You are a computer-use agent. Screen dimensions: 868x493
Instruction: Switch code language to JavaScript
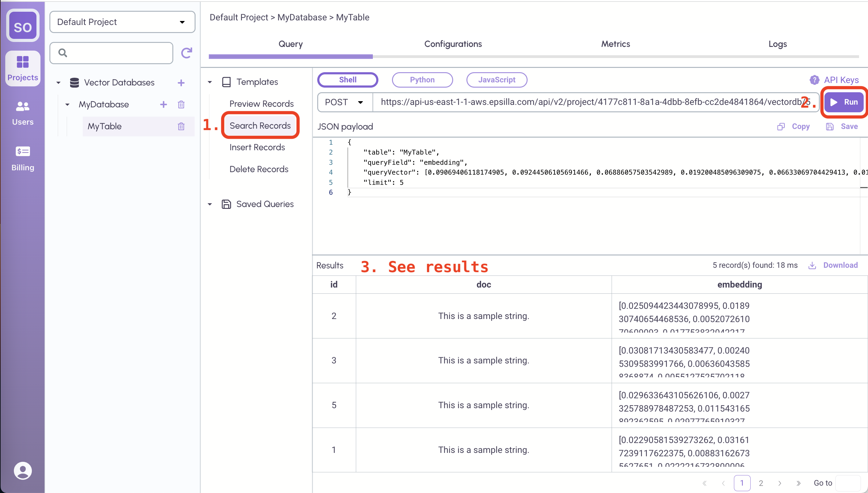click(496, 80)
